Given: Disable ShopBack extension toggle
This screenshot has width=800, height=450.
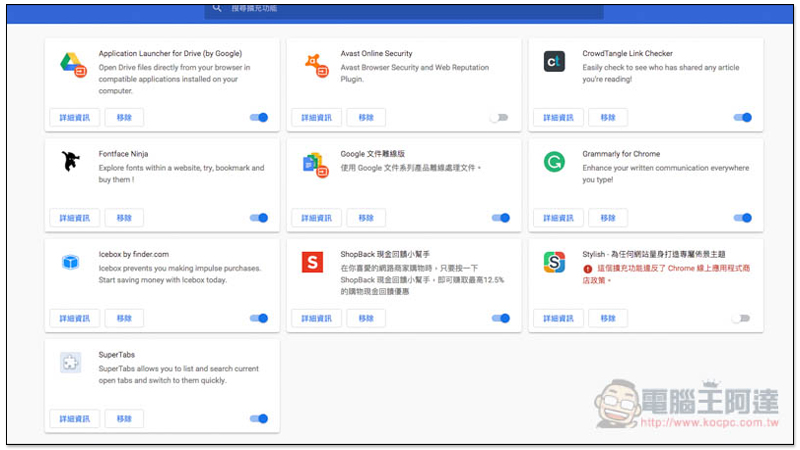Looking at the screenshot, I should pyautogui.click(x=501, y=318).
